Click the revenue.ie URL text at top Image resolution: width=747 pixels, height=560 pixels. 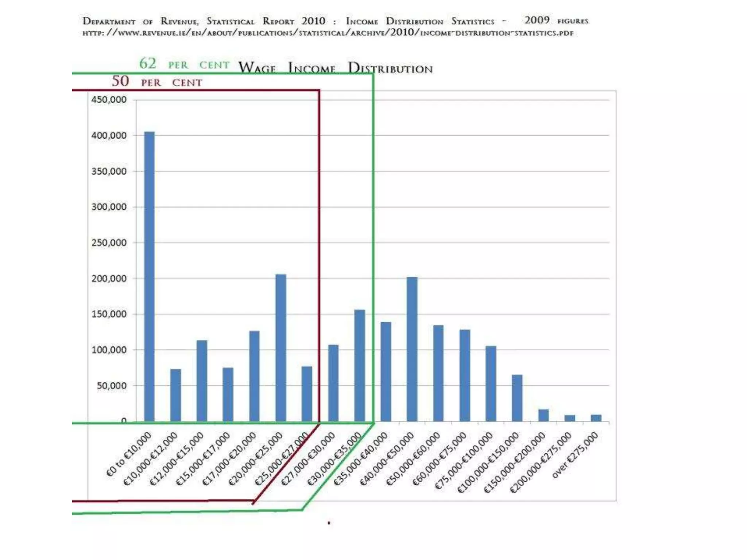328,33
